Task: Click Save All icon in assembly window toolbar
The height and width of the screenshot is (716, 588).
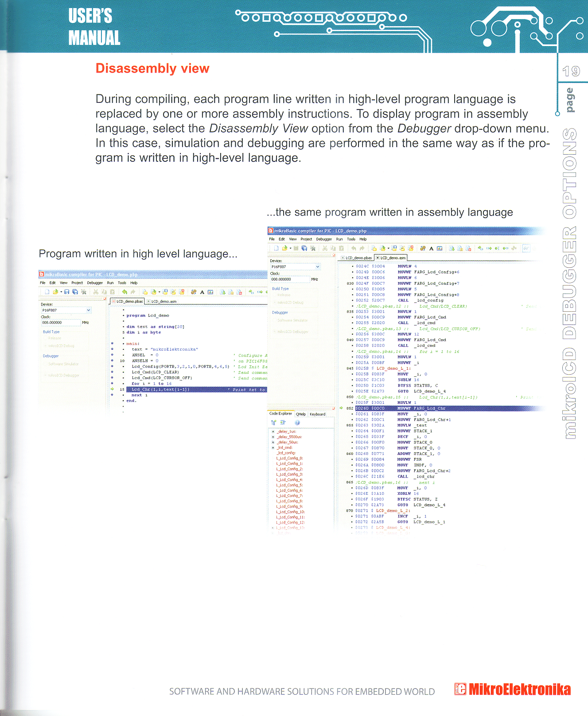Action: pyautogui.click(x=304, y=248)
